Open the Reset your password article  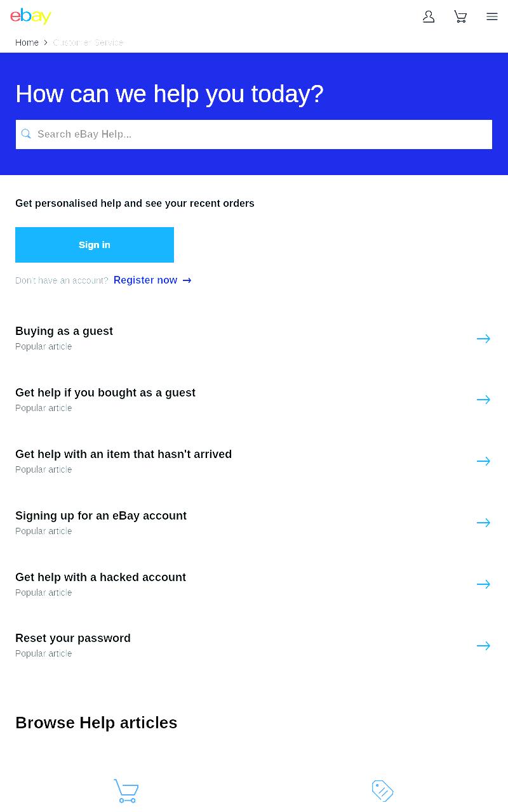[x=73, y=638]
